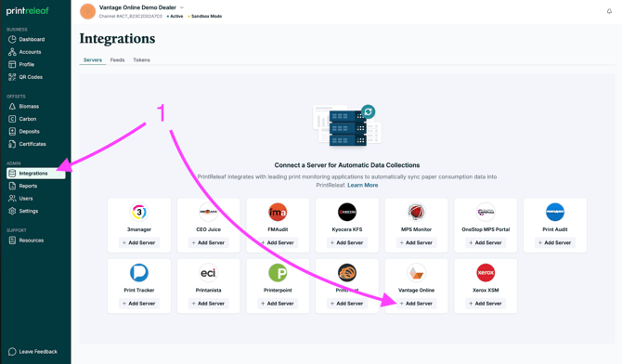Click the OneStop MPS Portal logo
This screenshot has height=364, width=622.
click(x=486, y=212)
